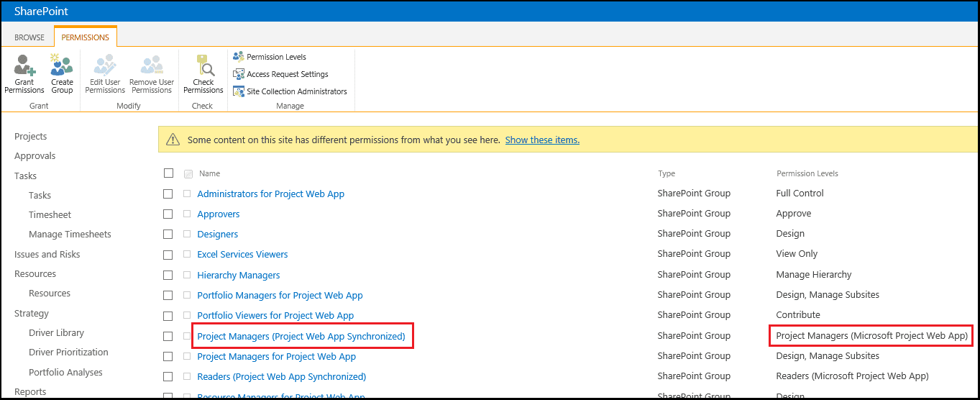Click the Type column header

(x=667, y=173)
